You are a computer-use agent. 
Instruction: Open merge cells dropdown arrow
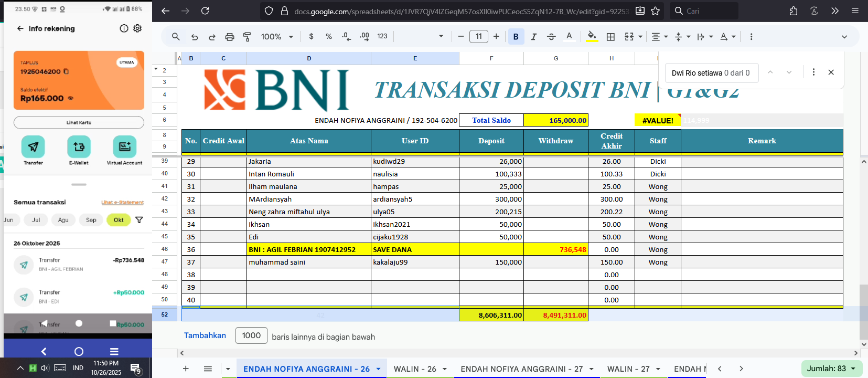click(x=640, y=37)
